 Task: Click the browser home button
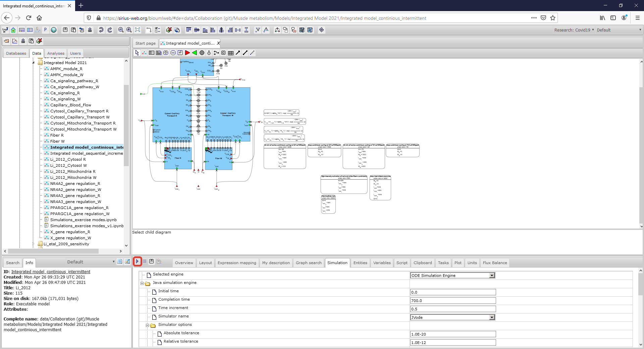[39, 18]
